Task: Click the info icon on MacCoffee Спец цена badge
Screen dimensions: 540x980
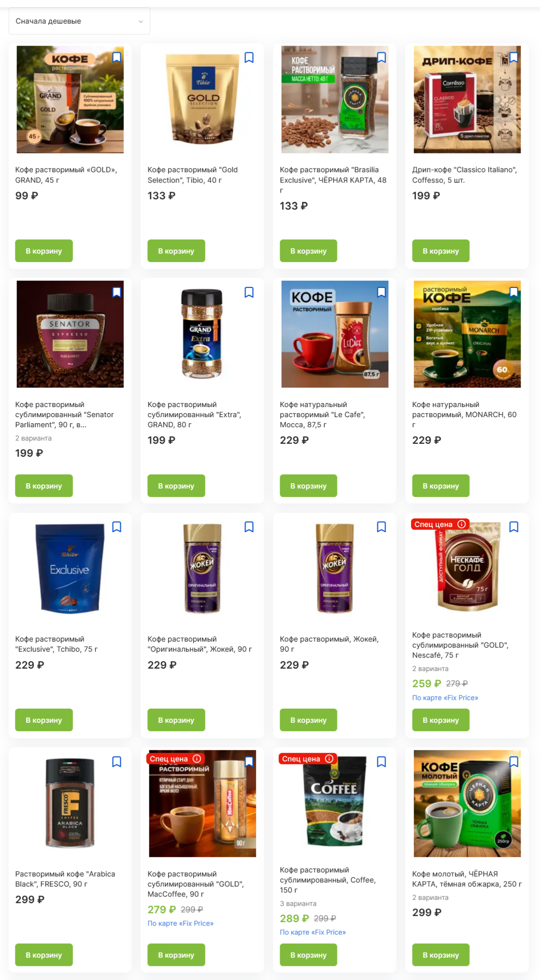Action: click(x=197, y=759)
